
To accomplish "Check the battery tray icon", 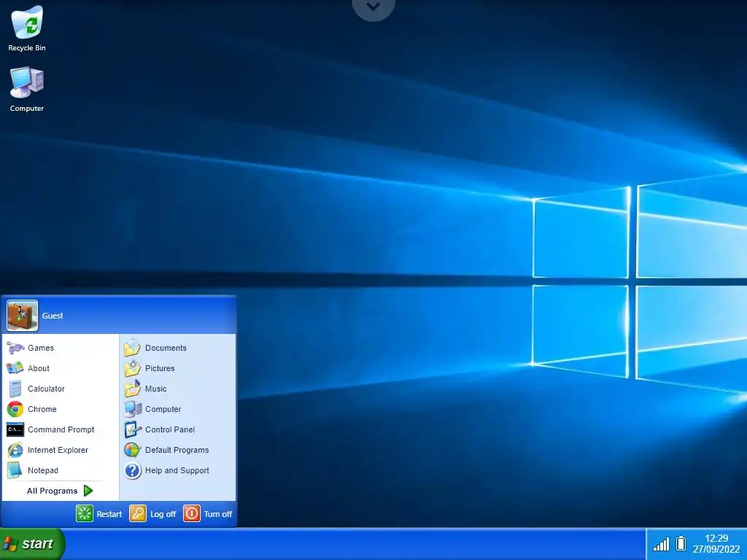I will [x=681, y=543].
